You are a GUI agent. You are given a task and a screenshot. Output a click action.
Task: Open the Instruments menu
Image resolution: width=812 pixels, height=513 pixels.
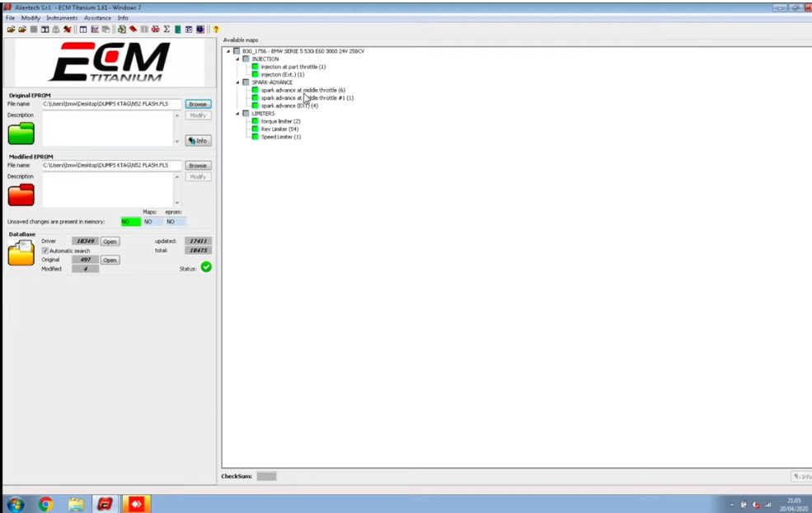(x=62, y=17)
